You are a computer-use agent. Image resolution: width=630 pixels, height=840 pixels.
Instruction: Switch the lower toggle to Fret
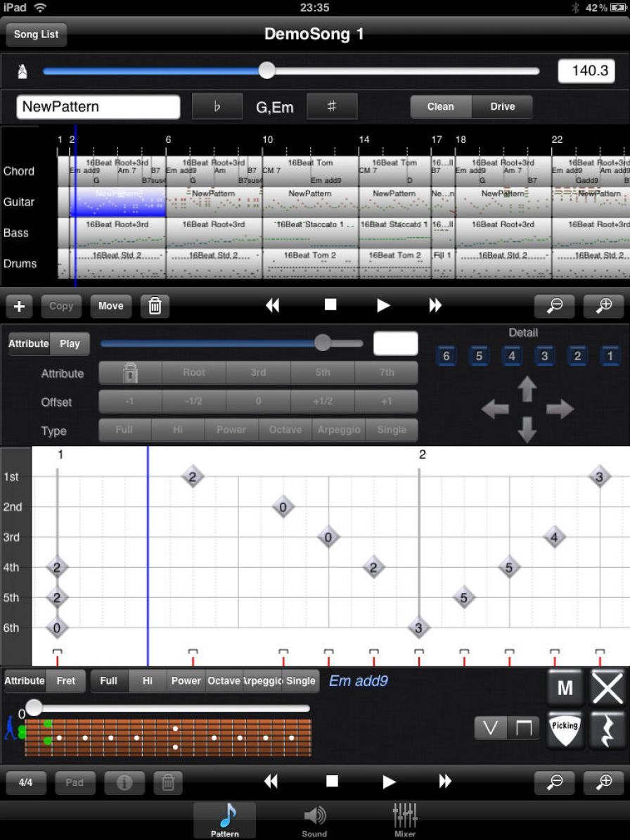pyautogui.click(x=65, y=681)
